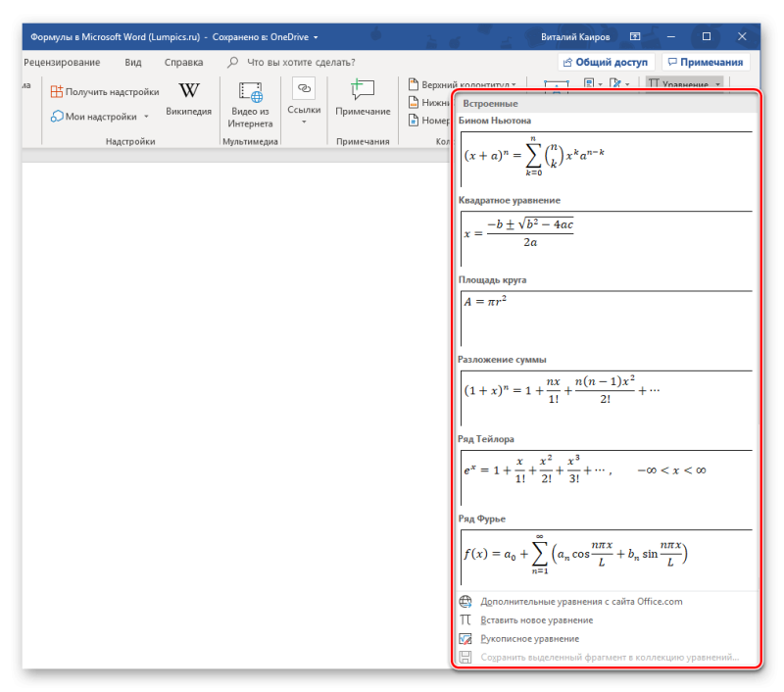Expand the Мои надстройки dropdown arrow
Screen dimensions: 784x692
[x=146, y=117]
